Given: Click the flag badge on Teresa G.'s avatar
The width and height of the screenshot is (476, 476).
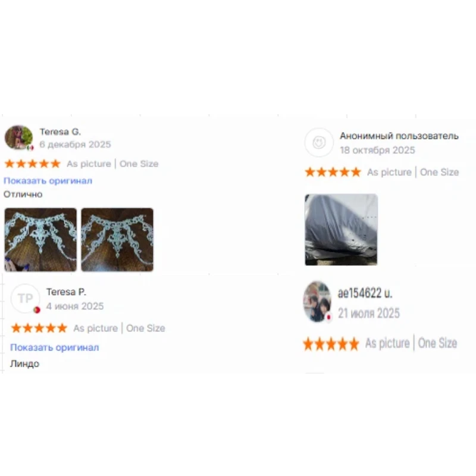Looking at the screenshot, I should click(30, 148).
